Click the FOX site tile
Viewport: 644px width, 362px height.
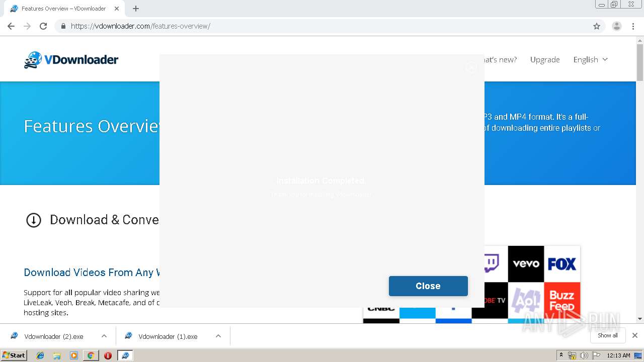(562, 264)
